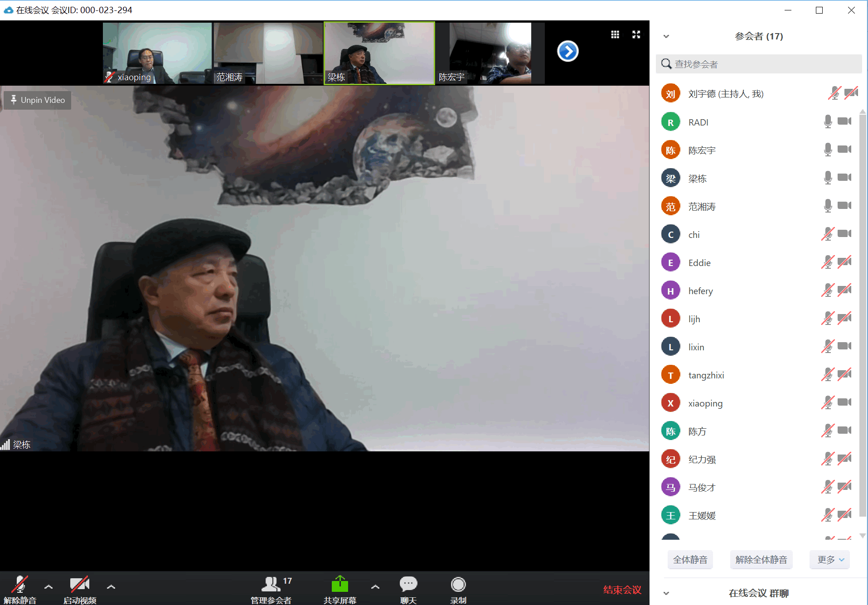The image size is (868, 605).
Task: Switch to gallery grid view
Action: tap(615, 34)
